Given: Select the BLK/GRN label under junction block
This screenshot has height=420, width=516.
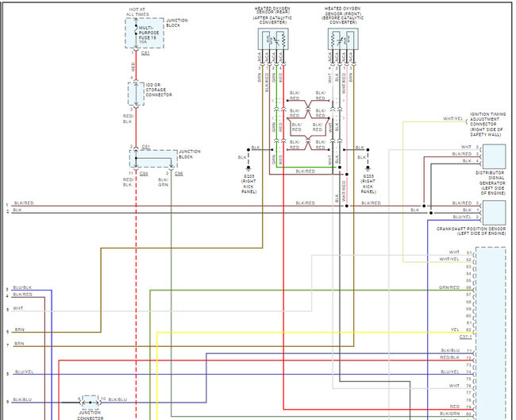Looking at the screenshot, I should point(163,183).
